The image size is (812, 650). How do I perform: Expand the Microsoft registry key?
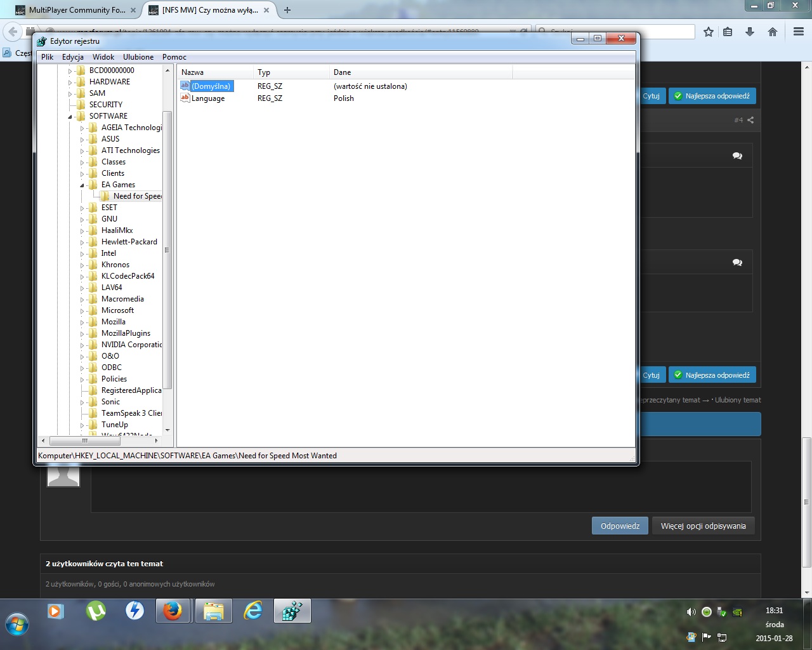click(x=82, y=311)
